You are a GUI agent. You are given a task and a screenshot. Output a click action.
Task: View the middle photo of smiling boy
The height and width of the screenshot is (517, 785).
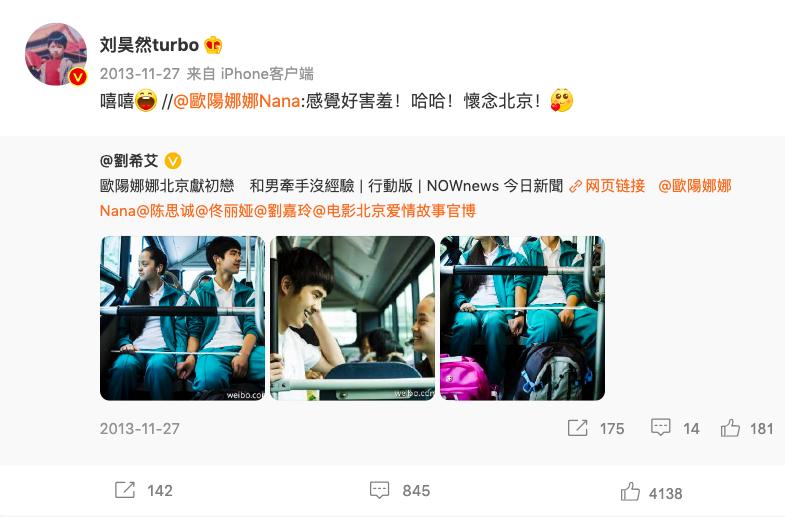pyautogui.click(x=352, y=318)
